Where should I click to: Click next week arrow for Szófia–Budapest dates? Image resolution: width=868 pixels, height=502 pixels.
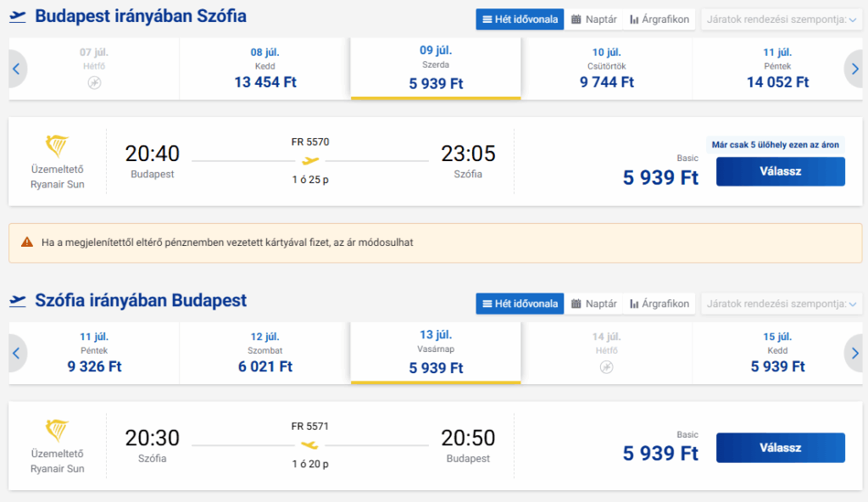(854, 353)
